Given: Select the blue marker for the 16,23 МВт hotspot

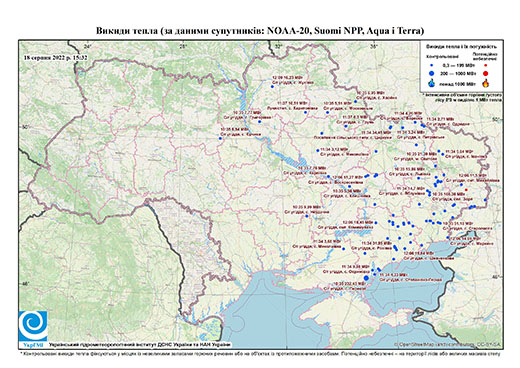Looking at the screenshot, I should pyautogui.click(x=272, y=87).
